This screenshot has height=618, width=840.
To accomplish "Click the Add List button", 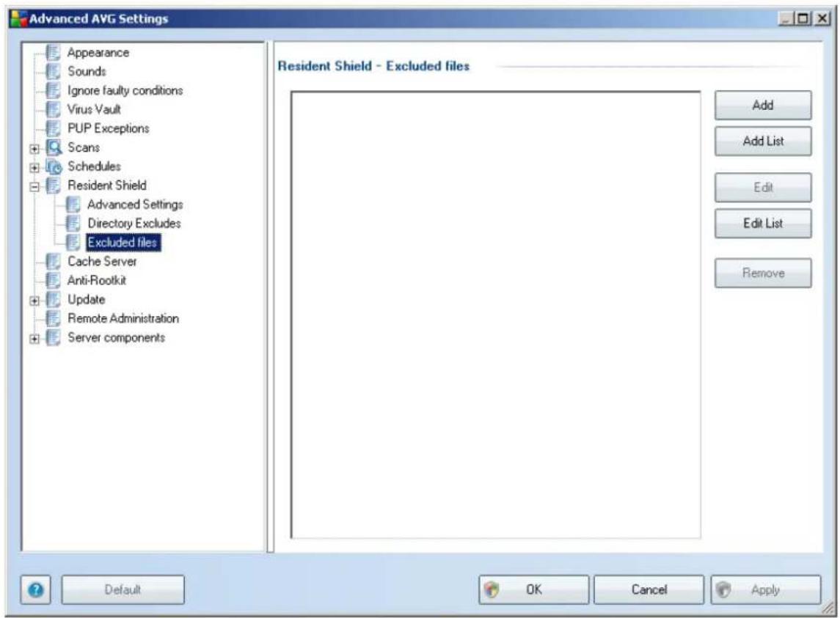I will coord(763,141).
